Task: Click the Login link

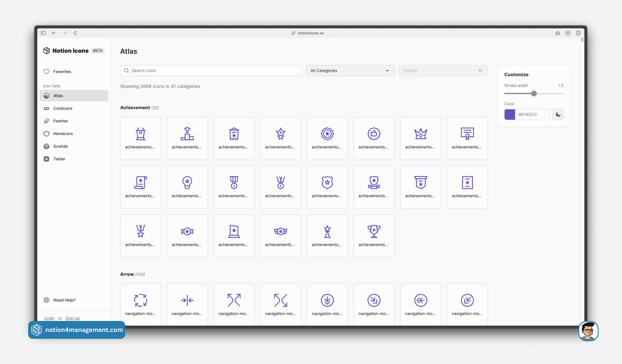Action: [49, 318]
